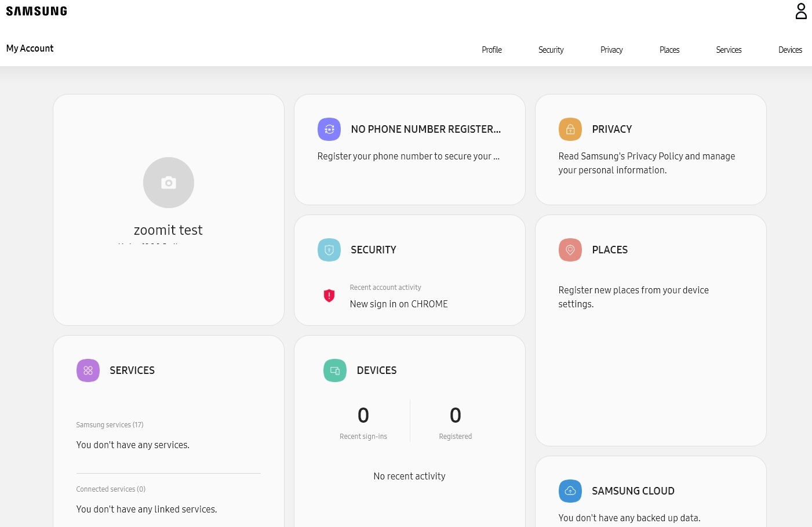The height and width of the screenshot is (527, 812).
Task: Click the green Devices icon
Action: point(335,370)
